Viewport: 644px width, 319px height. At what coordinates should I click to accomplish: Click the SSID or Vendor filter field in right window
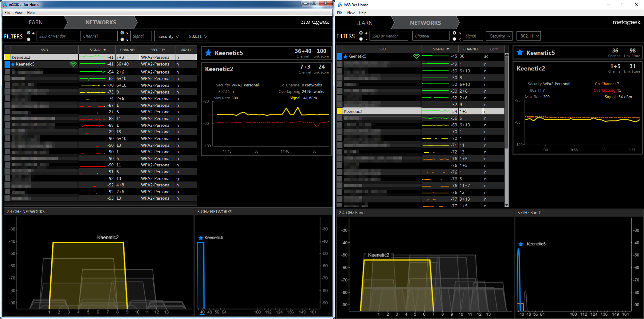pos(389,36)
